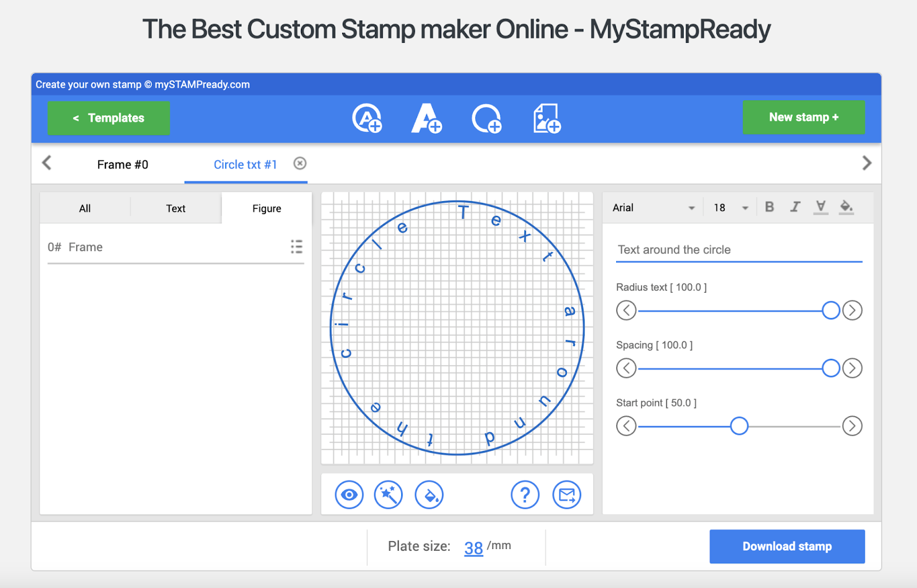
Task: Select the Text filter tab
Action: 175,209
